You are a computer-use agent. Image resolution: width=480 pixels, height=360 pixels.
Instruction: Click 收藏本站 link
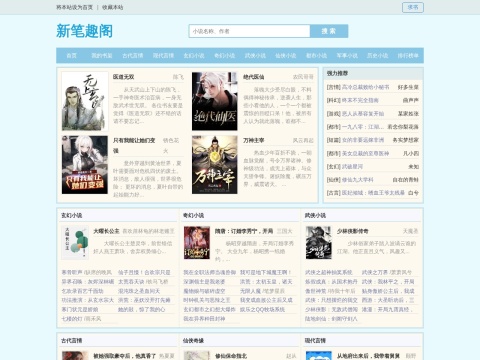[x=113, y=7]
